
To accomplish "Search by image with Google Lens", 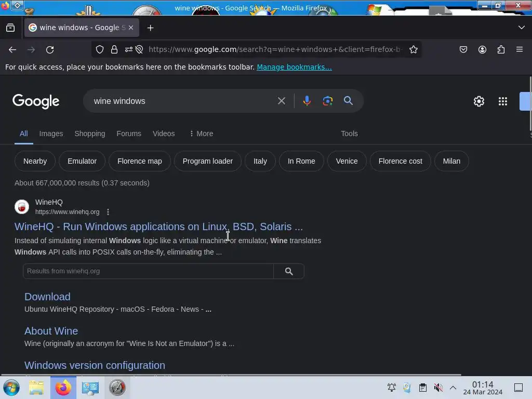I will (327, 101).
